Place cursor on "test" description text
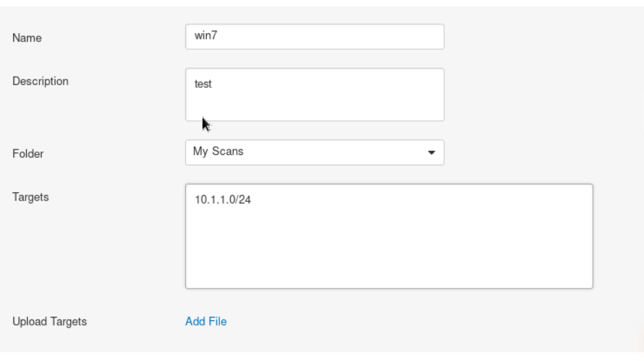Screen dimensions: 644x361 click(x=203, y=84)
